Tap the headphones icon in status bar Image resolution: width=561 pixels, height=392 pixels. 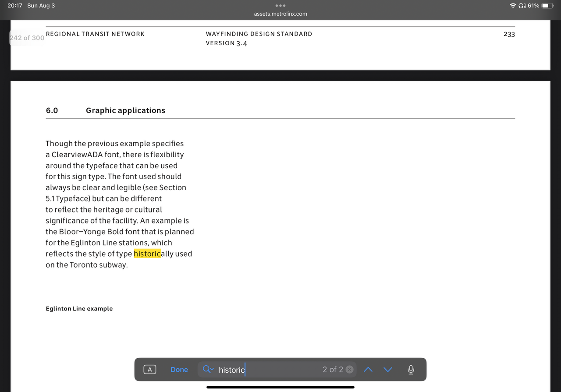[x=522, y=6]
